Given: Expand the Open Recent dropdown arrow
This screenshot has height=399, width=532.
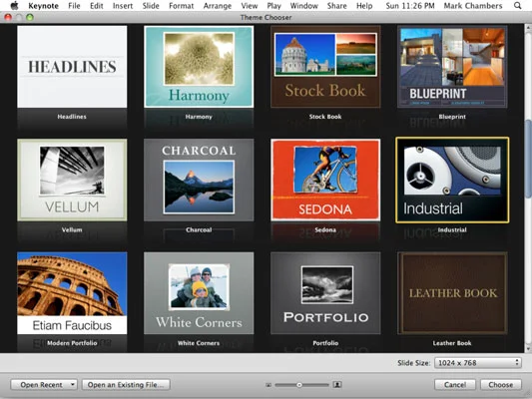Looking at the screenshot, I should (x=72, y=385).
